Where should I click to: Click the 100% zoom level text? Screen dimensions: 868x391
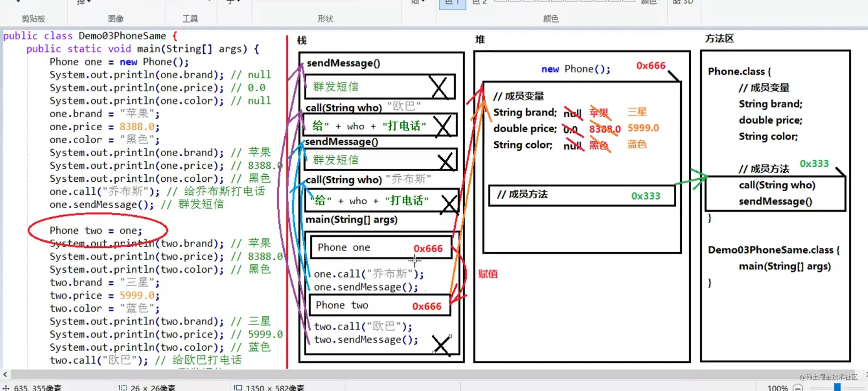pos(778,388)
